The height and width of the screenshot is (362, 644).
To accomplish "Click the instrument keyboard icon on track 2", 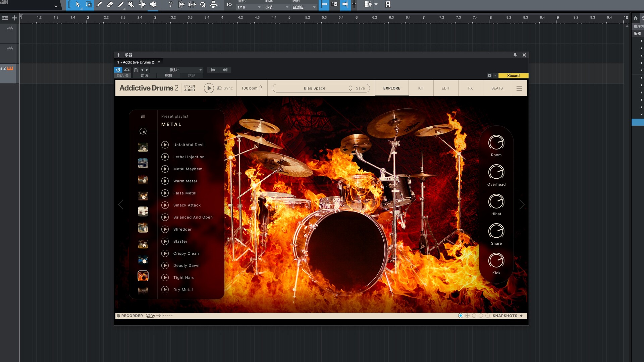I will click(10, 68).
